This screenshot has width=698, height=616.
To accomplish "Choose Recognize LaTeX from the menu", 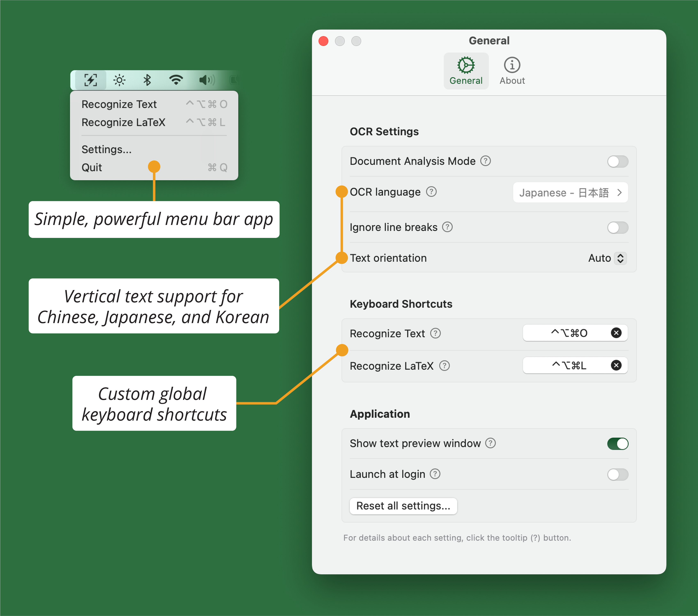I will (123, 122).
